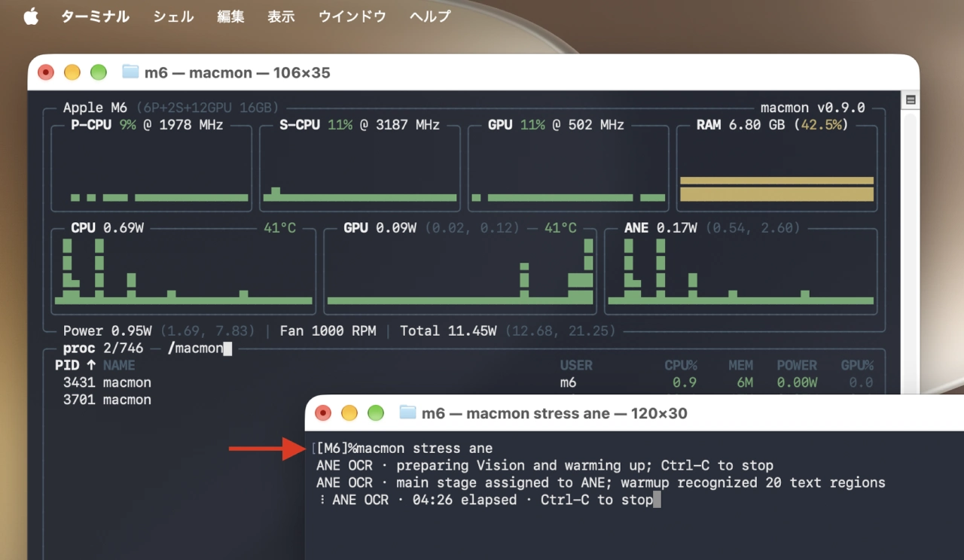Click the Total 11.45W reading
964x560 pixels.
(448, 330)
